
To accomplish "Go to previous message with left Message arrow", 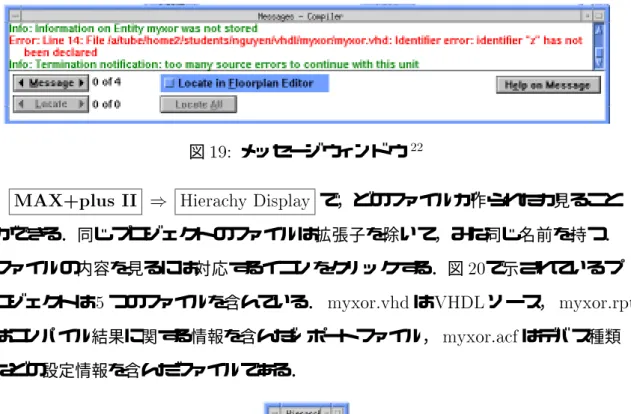I will click(x=21, y=83).
